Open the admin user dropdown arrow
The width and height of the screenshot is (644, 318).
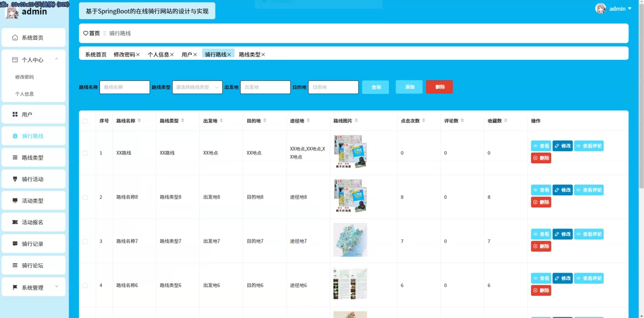(x=630, y=9)
